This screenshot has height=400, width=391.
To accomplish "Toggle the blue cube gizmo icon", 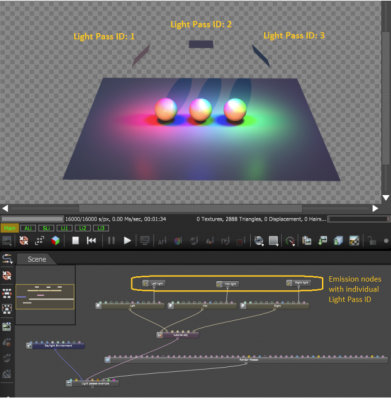I will tap(338, 240).
